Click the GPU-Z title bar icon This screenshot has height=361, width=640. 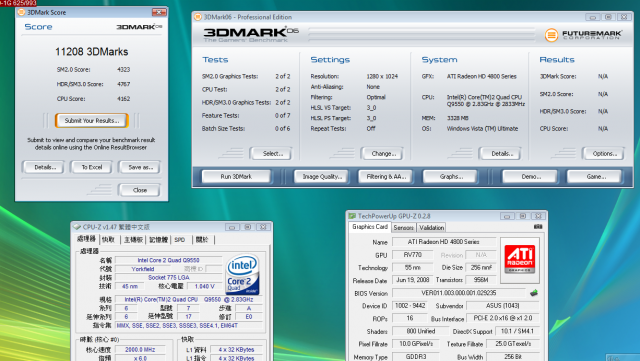(x=352, y=216)
